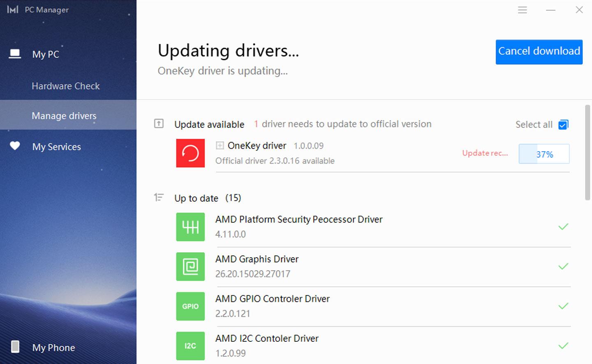Click the Update available upload arrow icon

point(159,124)
